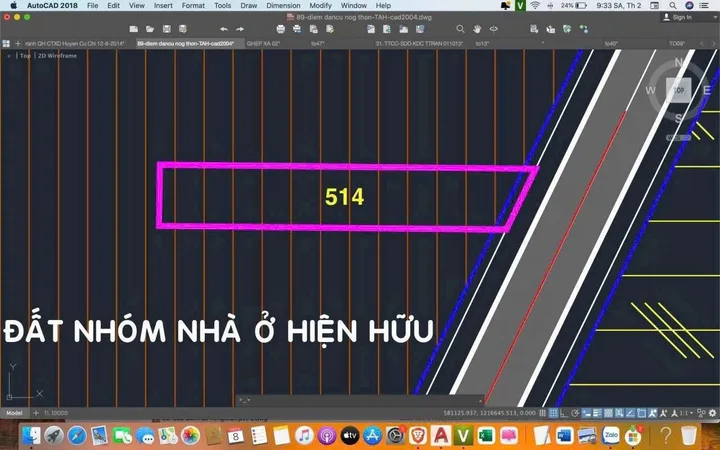Viewport: 720px width, 450px height.
Task: Click the file tabs grid icon
Action: click(6, 43)
